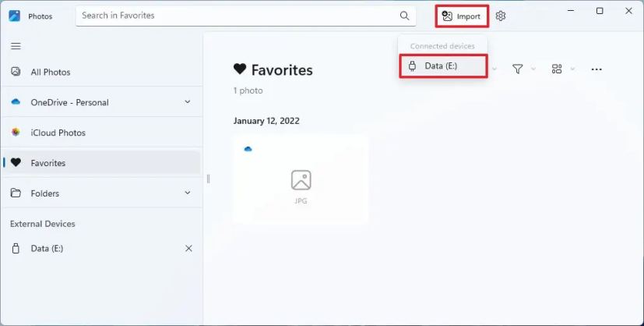Viewport: 644px width, 326px height.
Task: Open the Settings gear icon
Action: tap(501, 16)
